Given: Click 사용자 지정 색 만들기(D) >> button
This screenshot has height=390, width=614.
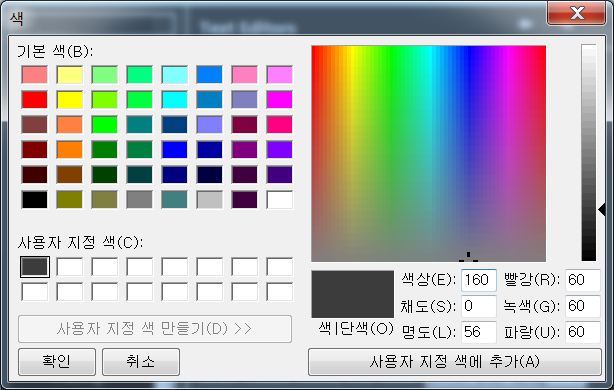Looking at the screenshot, I should coord(155,329).
